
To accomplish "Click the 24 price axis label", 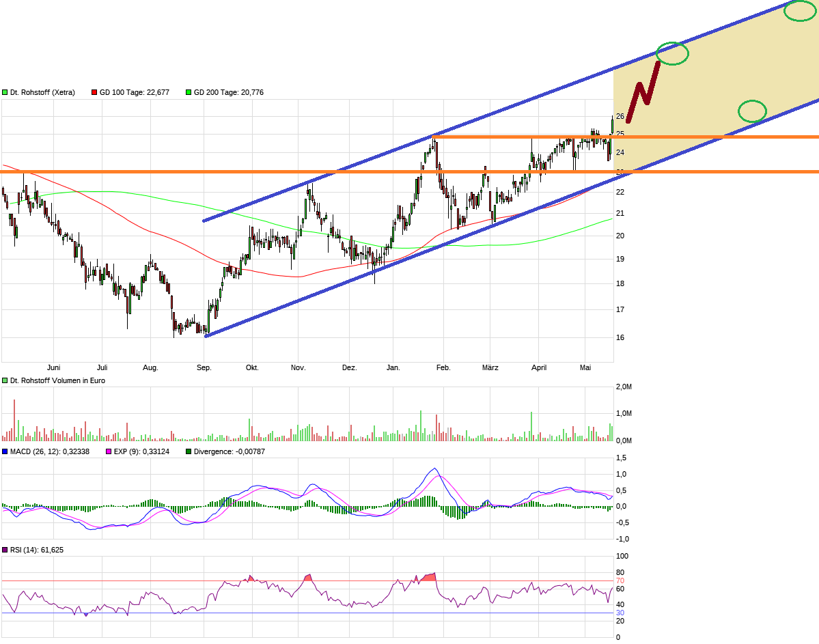I will point(620,152).
